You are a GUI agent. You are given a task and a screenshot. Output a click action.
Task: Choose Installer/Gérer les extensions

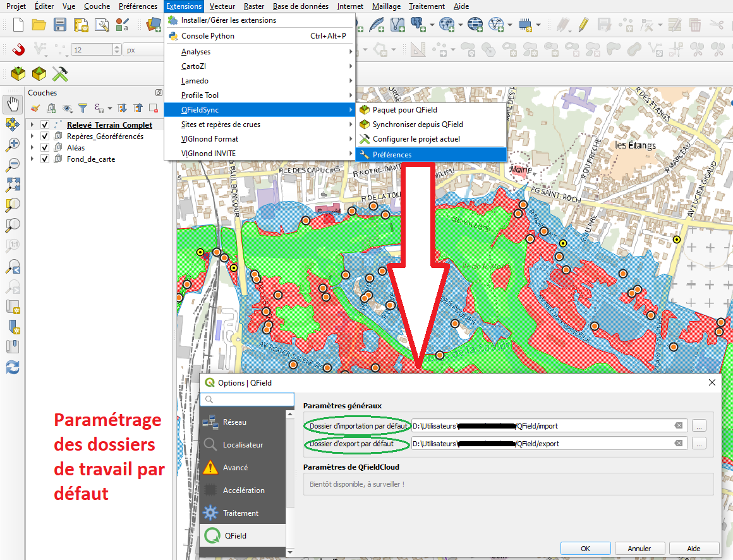[260, 20]
